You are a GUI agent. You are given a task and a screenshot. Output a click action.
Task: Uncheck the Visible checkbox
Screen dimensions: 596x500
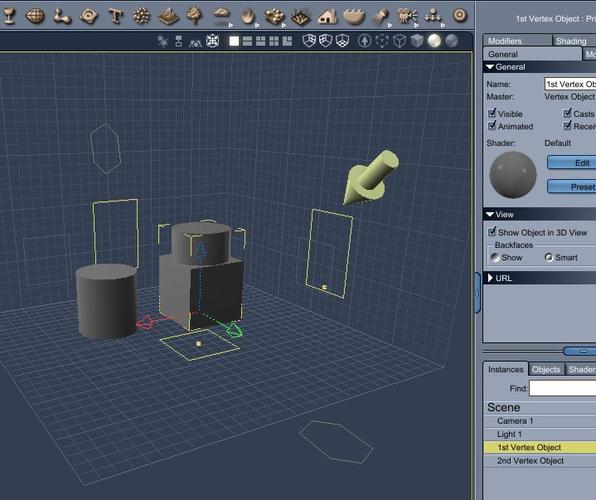click(492, 113)
